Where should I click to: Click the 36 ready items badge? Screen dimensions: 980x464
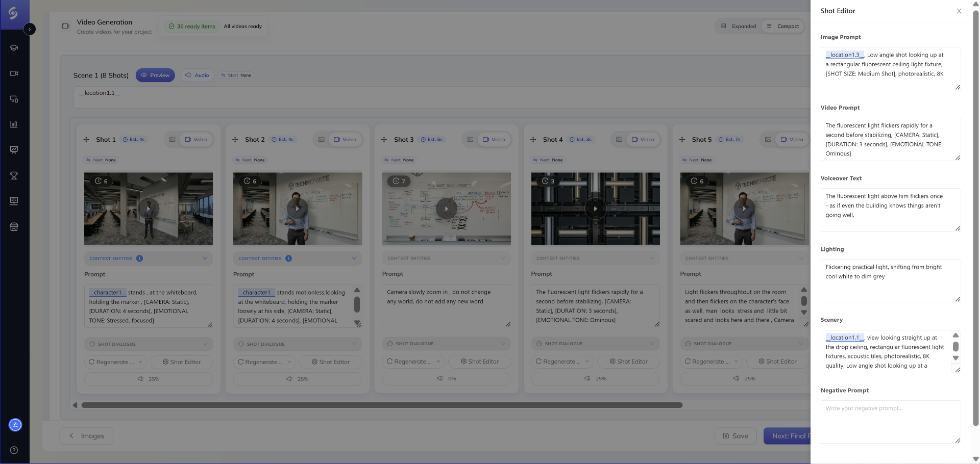tap(192, 27)
